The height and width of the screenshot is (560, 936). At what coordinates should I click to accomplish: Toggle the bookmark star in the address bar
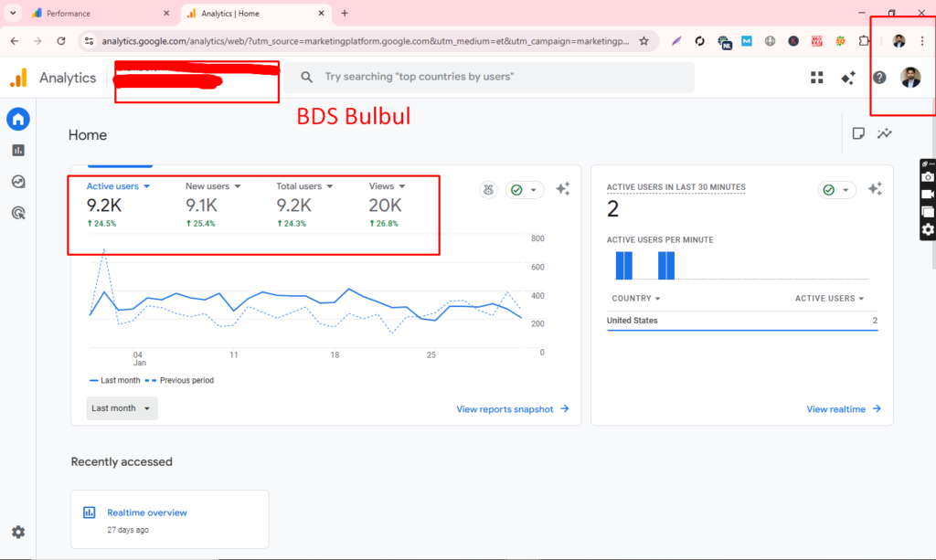(x=643, y=41)
